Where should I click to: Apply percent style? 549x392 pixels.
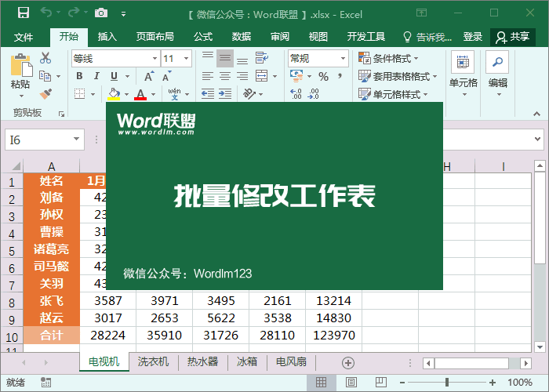point(323,76)
